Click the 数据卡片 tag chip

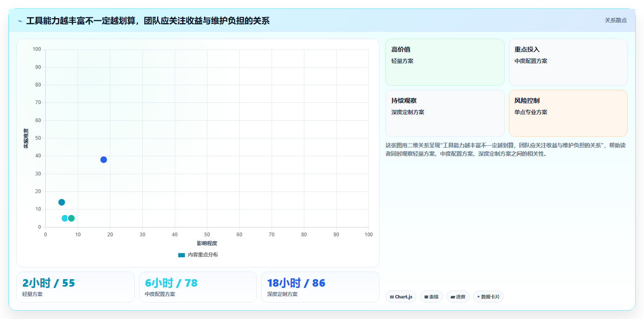click(488, 297)
